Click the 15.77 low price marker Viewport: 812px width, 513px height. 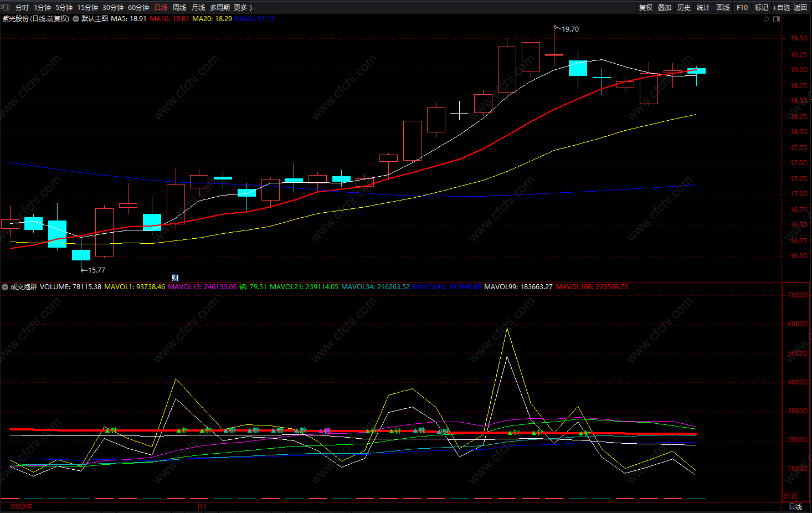(x=96, y=270)
